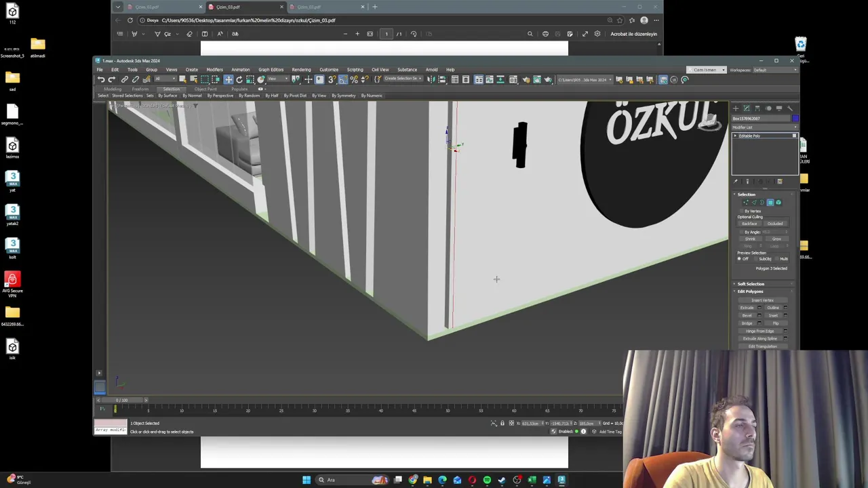Select the Off preview selection radio
868x488 pixels.
739,259
